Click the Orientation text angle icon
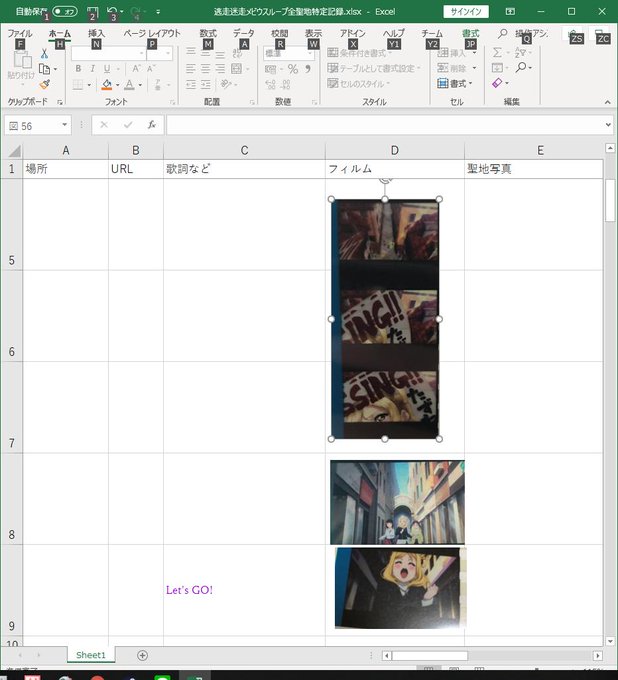 pyautogui.click(x=226, y=84)
